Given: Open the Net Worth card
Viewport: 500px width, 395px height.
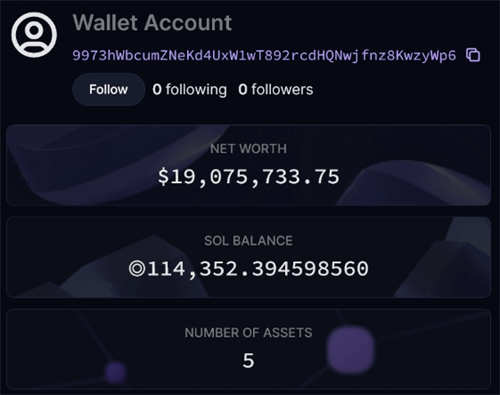Looking at the screenshot, I should pyautogui.click(x=248, y=165).
